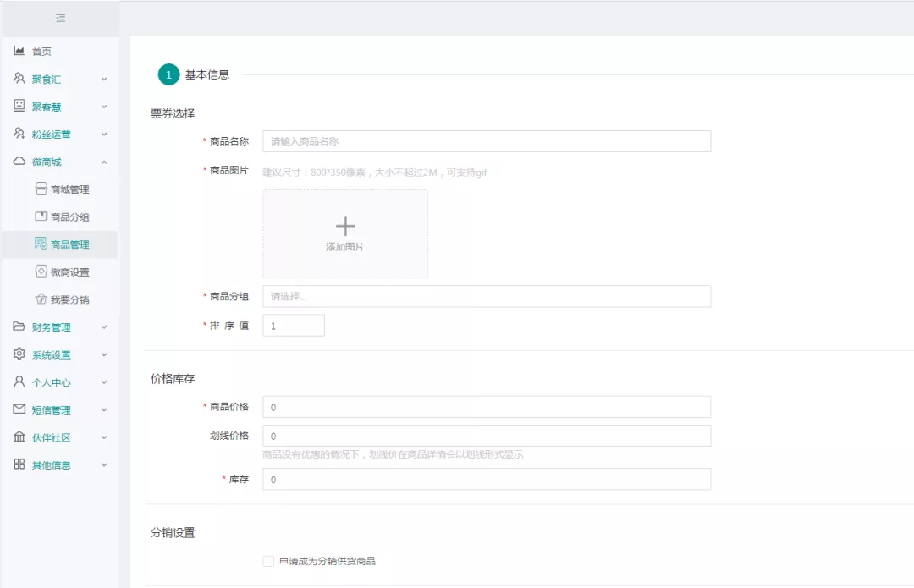Click the 微商城 cloud icon
Screen dimensions: 914x588
click(x=19, y=161)
